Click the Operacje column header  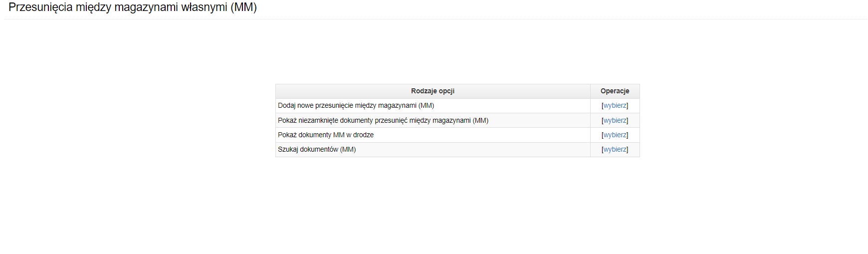[615, 91]
